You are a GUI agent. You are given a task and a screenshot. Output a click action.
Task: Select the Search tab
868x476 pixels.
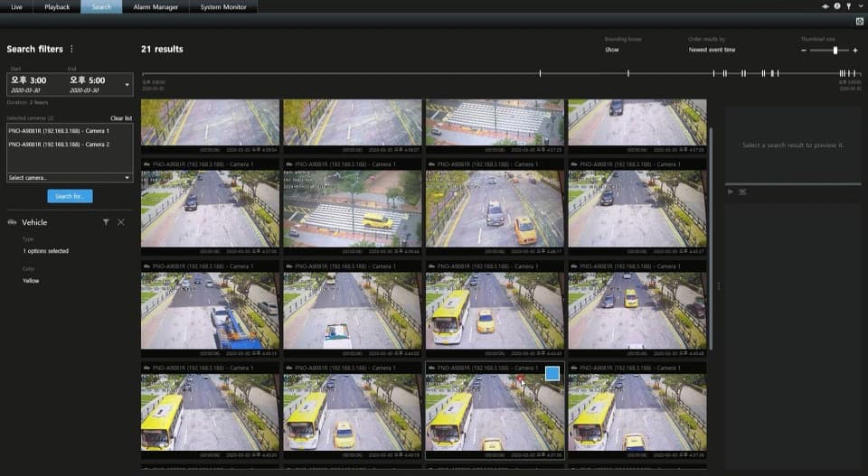click(101, 6)
